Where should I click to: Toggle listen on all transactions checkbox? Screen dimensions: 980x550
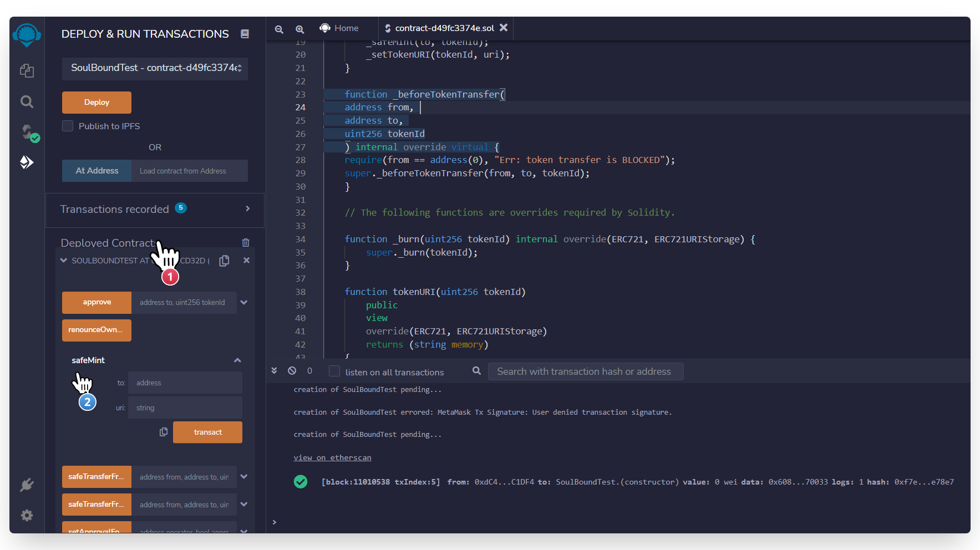334,371
